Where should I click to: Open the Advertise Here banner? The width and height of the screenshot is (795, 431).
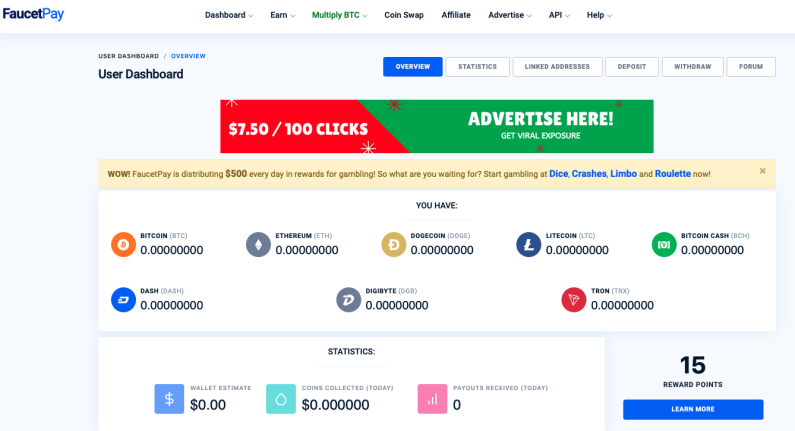pos(437,126)
